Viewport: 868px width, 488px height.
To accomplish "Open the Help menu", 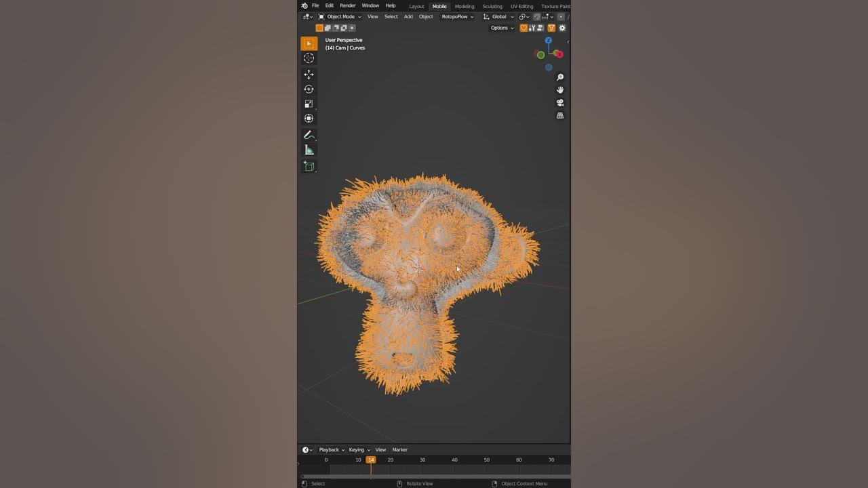I will [x=391, y=5].
